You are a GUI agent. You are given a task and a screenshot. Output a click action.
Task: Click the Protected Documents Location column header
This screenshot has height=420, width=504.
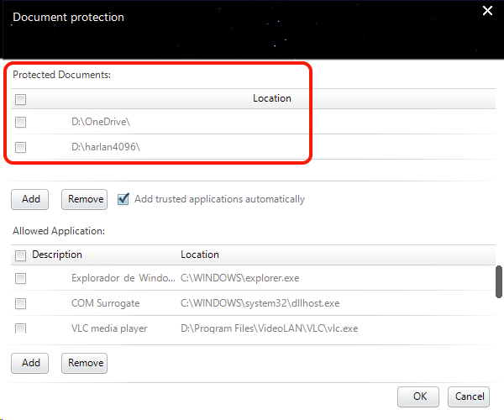tap(271, 98)
